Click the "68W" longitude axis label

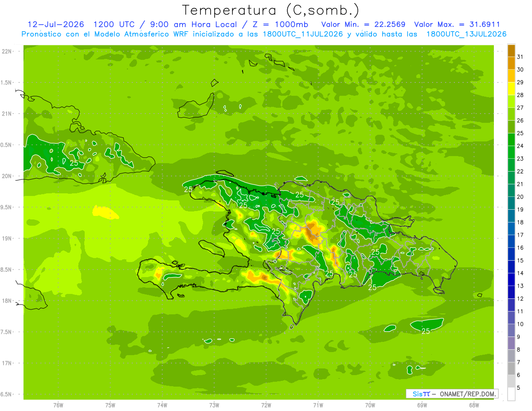click(474, 405)
